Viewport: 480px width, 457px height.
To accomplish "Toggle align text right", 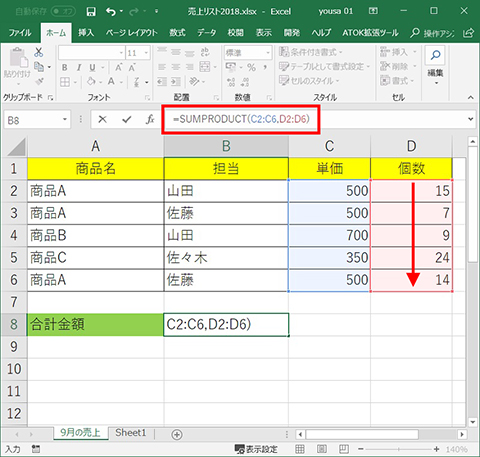I will (x=189, y=67).
